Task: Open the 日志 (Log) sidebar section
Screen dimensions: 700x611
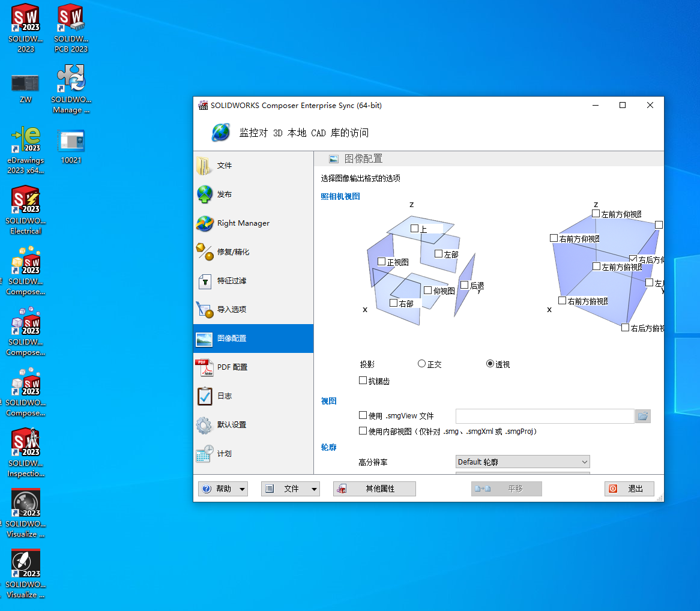Action: [x=225, y=396]
